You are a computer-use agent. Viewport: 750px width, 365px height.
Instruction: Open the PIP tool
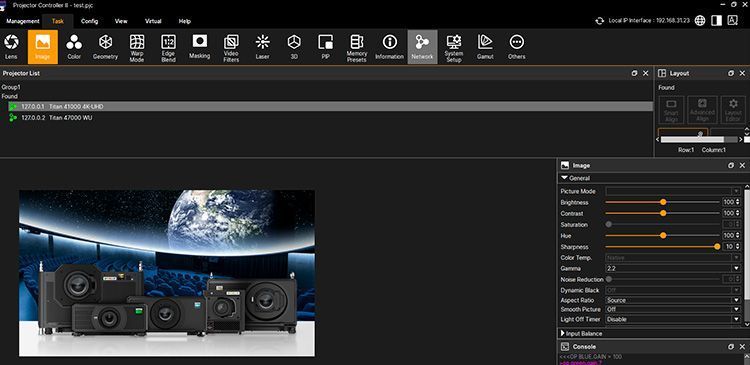tap(326, 47)
